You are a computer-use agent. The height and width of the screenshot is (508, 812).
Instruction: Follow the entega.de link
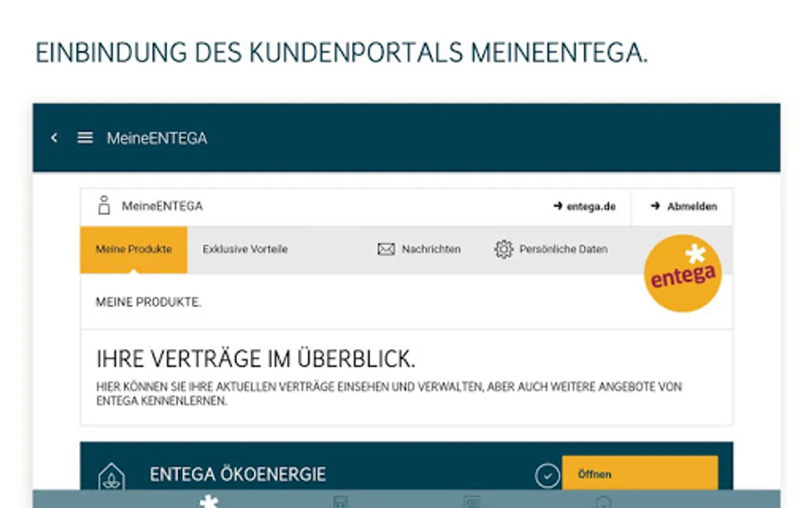tap(585, 207)
